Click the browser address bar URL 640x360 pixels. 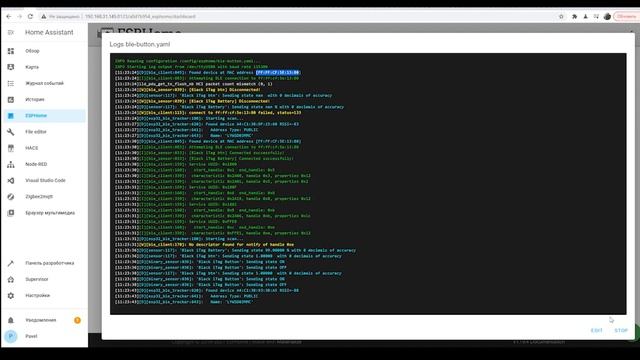click(140, 16)
